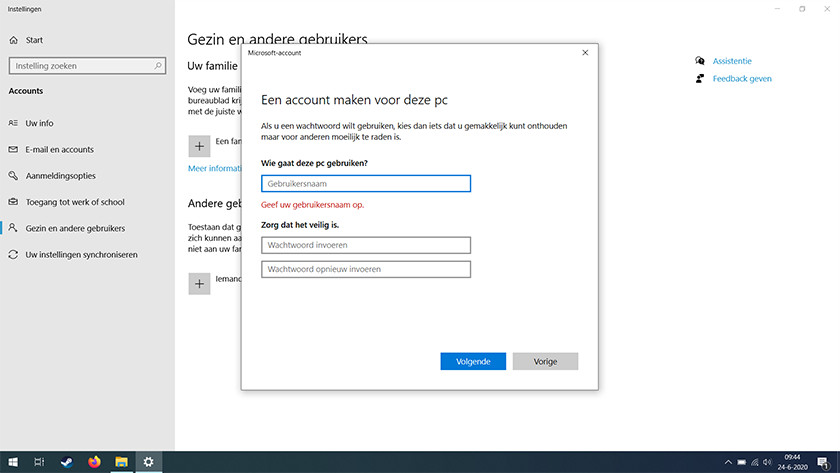Open Uw instellingen synchroniseren page
This screenshot has height=473, width=840.
click(81, 254)
